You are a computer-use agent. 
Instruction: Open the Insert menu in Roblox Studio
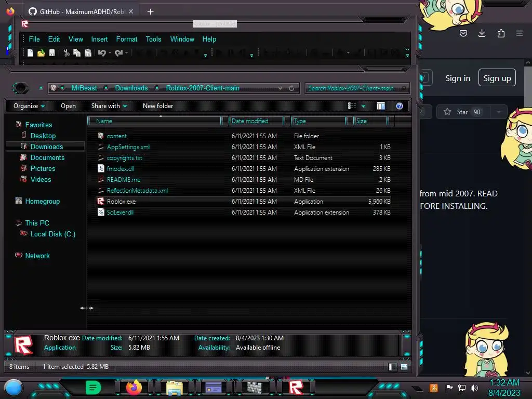(x=99, y=39)
